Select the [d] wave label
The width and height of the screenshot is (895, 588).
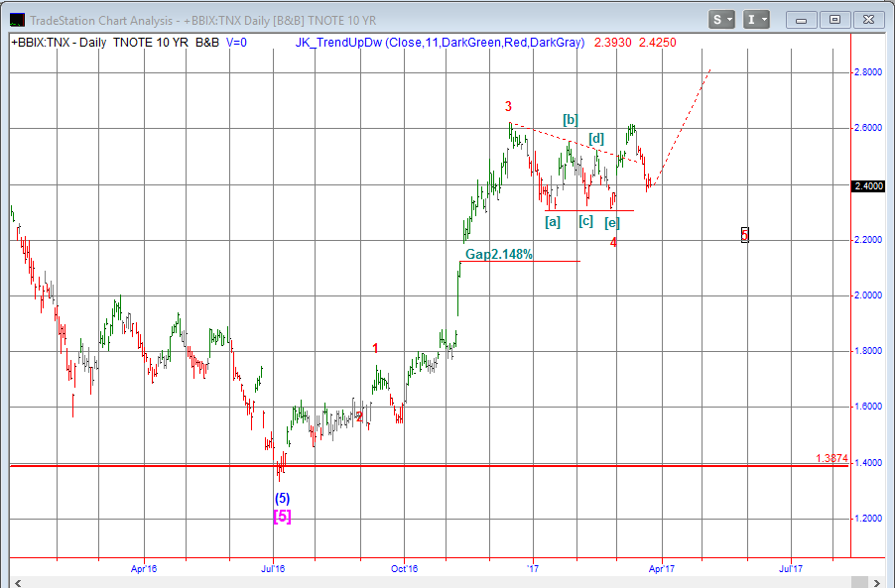coord(596,138)
